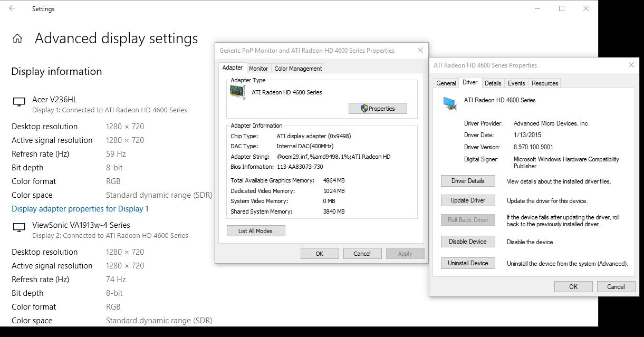
Task: Click the 'Adapter Information' group label
Action: (x=256, y=126)
